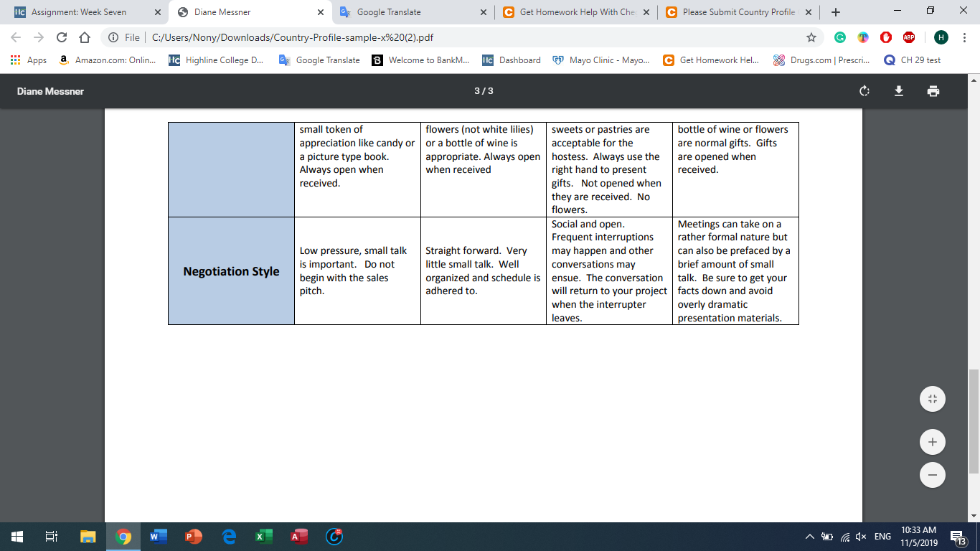Download the Country Profile PDF
This screenshot has height=551, width=980.
[x=898, y=91]
